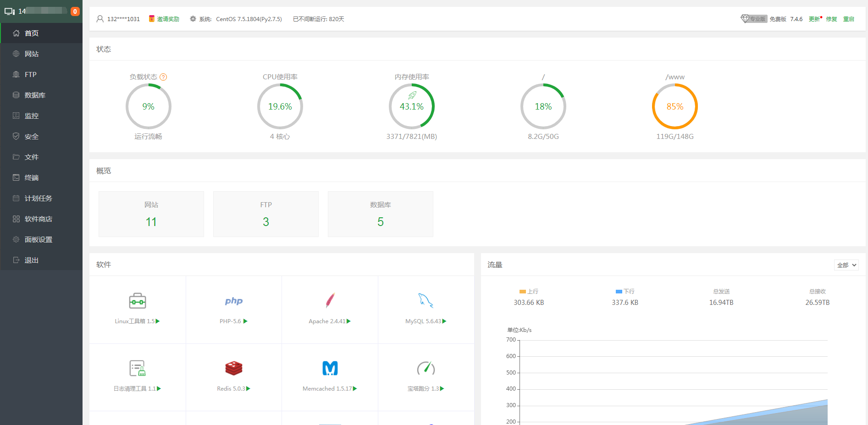Click the 更新 update link
This screenshot has width=868, height=425.
[x=814, y=19]
